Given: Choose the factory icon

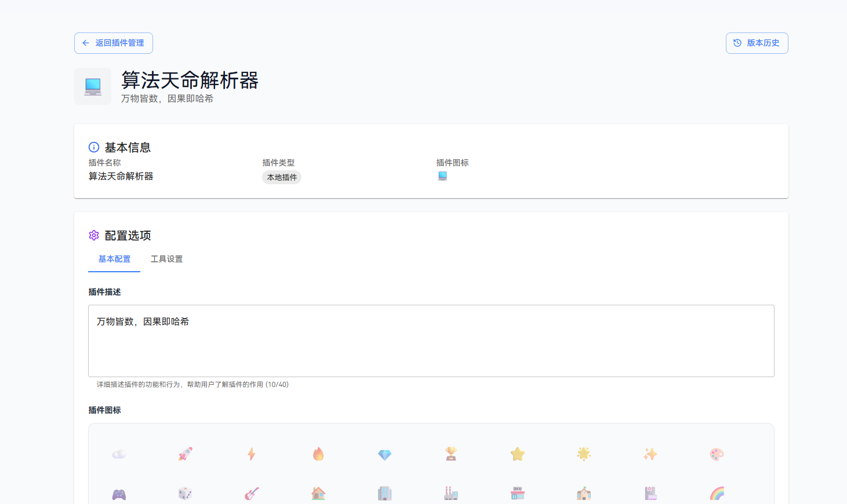Looking at the screenshot, I should pyautogui.click(x=451, y=494).
